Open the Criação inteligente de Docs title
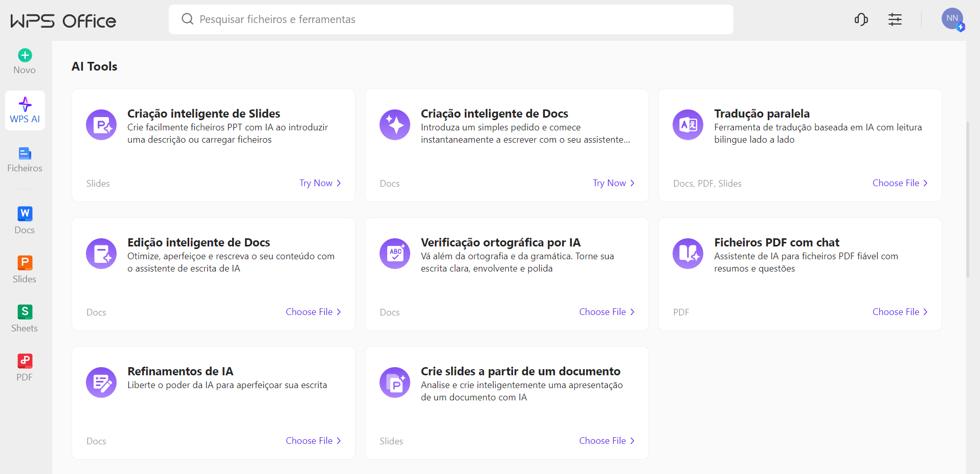Screen dimensions: 980x474 (x=495, y=114)
